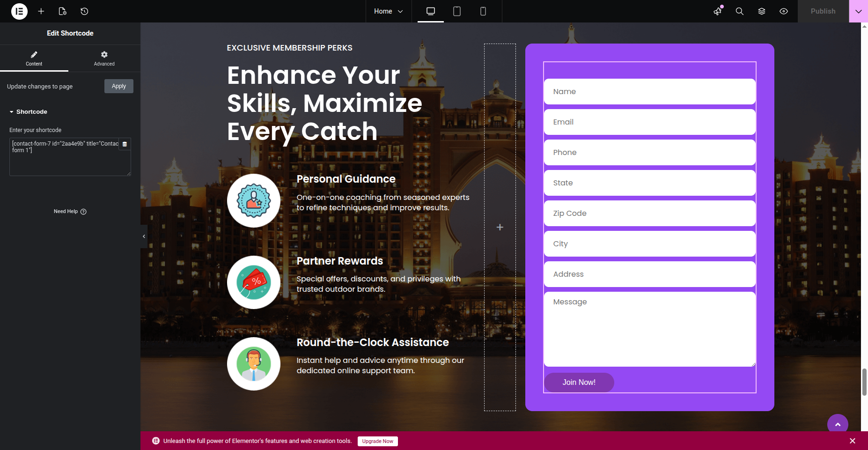
Task: Open the page settings document icon
Action: coord(63,11)
